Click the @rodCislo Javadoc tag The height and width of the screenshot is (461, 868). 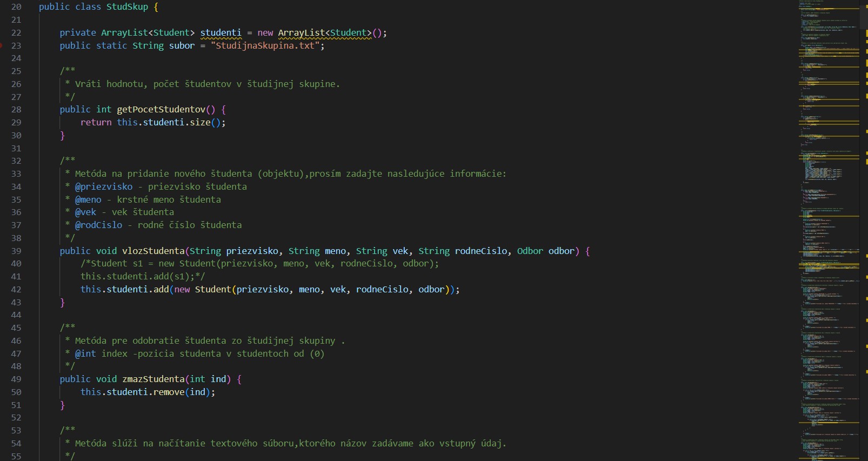(98, 225)
